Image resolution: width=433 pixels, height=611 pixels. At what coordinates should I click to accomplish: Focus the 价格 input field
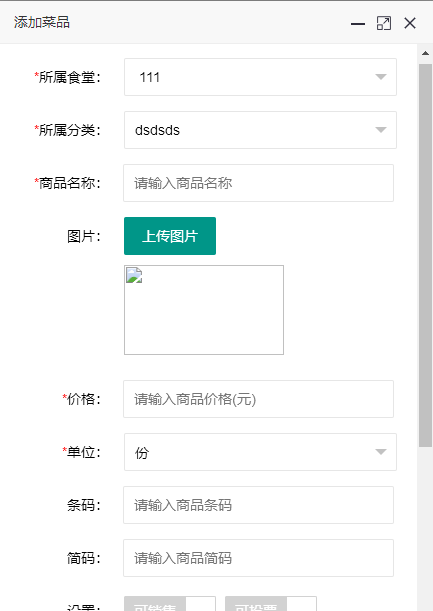click(258, 399)
